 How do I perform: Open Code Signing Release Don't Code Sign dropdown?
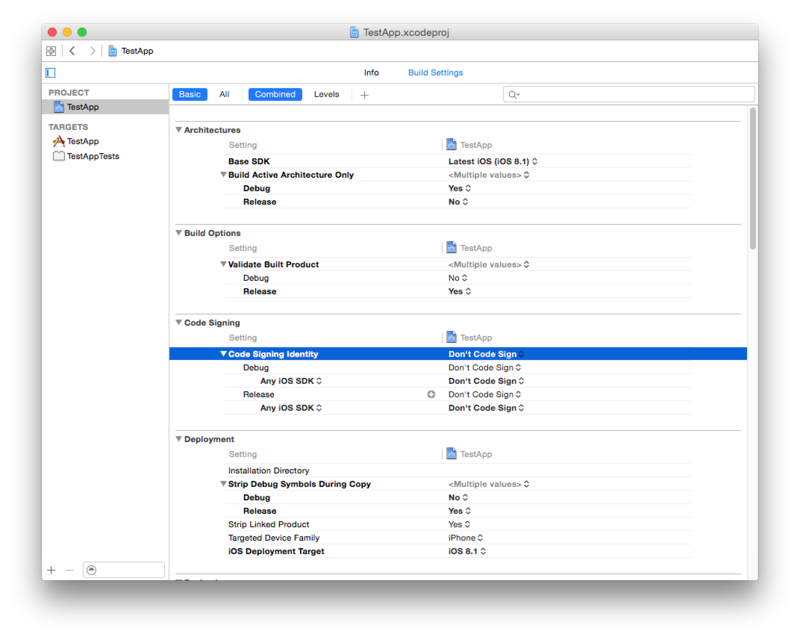tap(485, 395)
